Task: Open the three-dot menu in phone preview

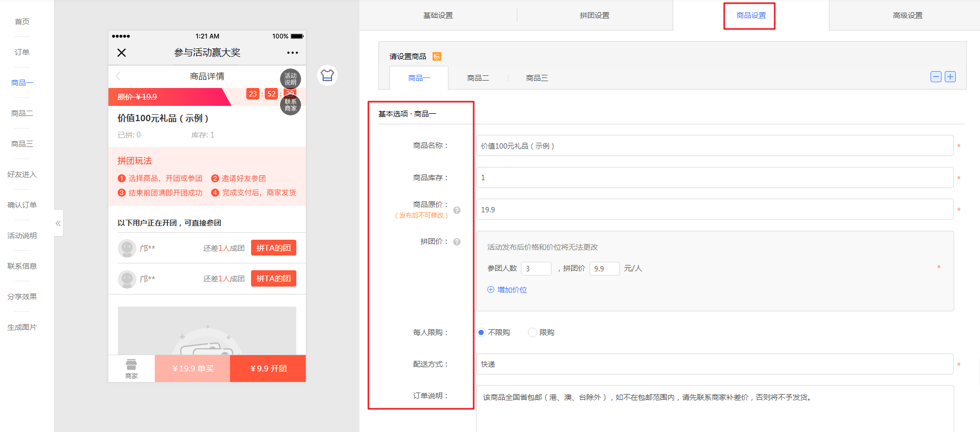Action: (x=293, y=53)
